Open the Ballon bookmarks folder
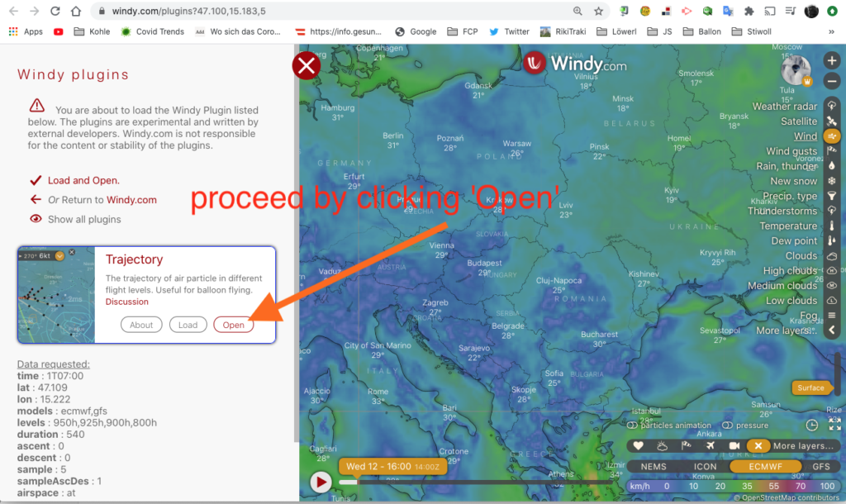 pyautogui.click(x=702, y=32)
